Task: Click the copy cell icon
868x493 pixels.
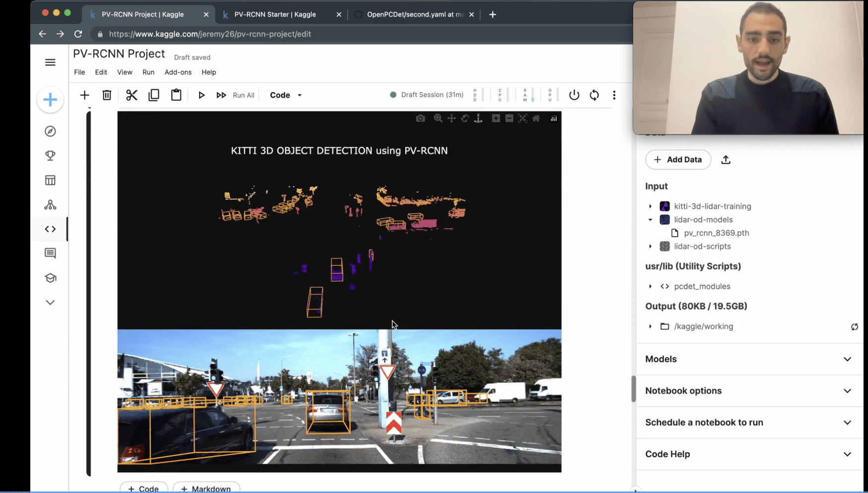Action: click(x=154, y=95)
